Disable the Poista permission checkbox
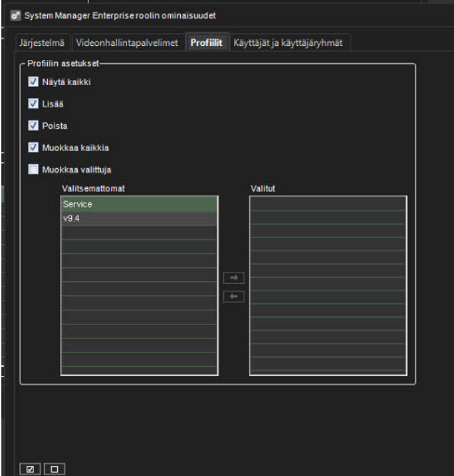454x476 pixels. 33,126
